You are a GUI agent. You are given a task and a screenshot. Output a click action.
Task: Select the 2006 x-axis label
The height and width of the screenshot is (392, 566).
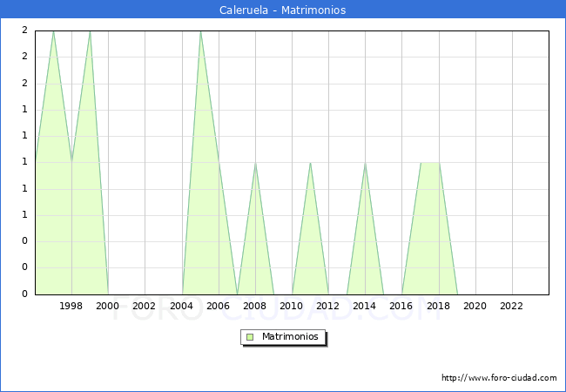218,306
